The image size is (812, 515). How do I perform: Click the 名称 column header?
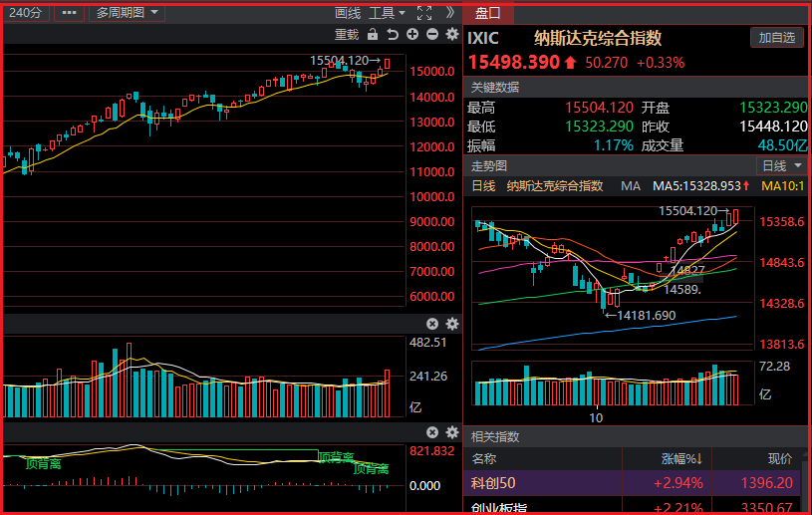483,458
